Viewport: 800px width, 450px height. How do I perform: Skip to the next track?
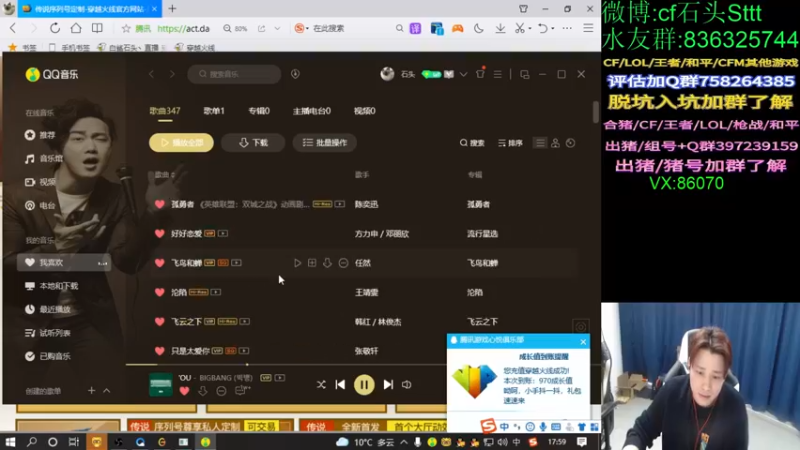pos(388,385)
